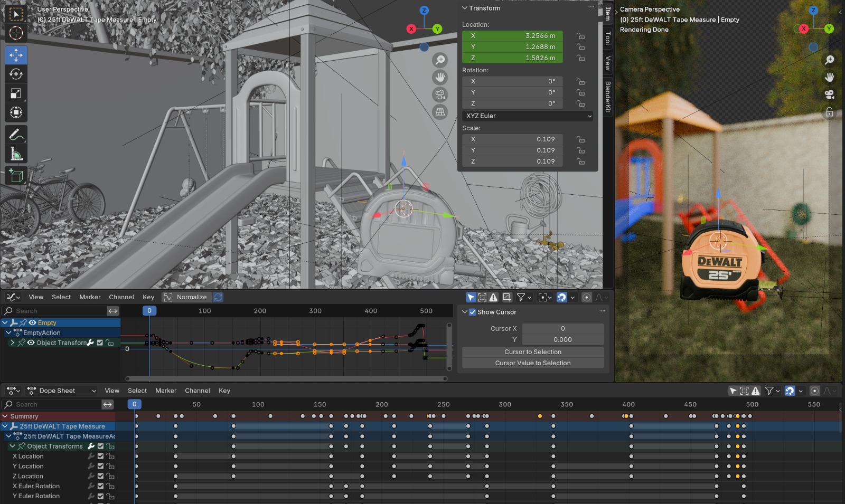This screenshot has width=845, height=504.
Task: Select the Move tool in the viewport toolbar
Action: coord(16,54)
